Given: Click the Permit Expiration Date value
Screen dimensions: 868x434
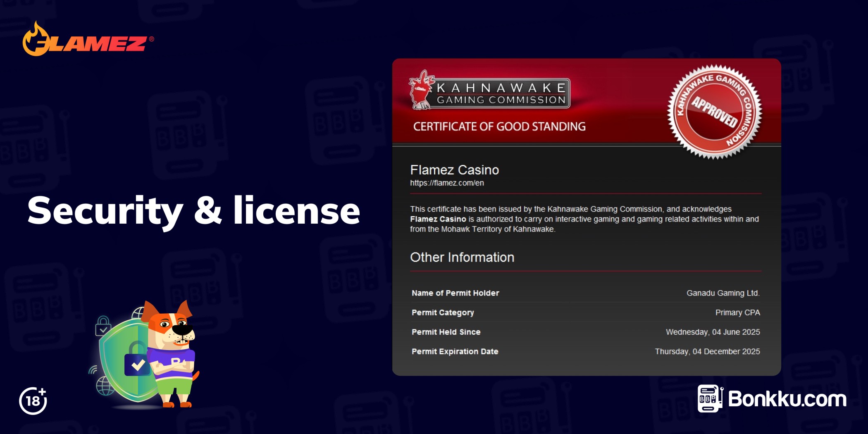Looking at the screenshot, I should pos(707,351).
